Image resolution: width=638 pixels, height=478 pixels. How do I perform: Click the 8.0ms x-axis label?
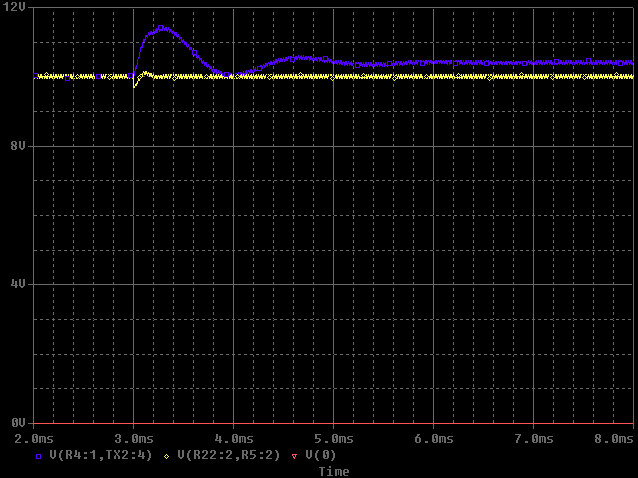click(614, 439)
